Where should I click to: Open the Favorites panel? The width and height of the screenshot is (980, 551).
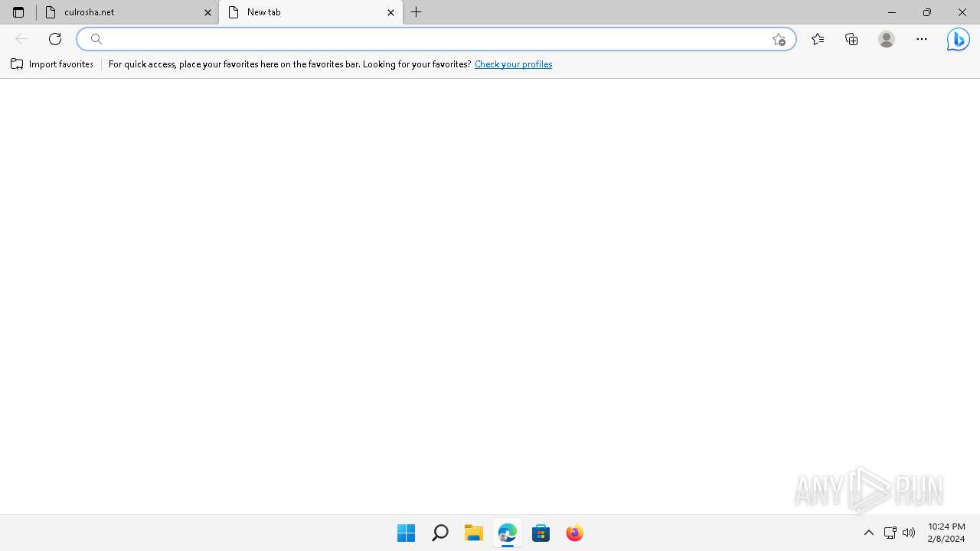pyautogui.click(x=818, y=39)
